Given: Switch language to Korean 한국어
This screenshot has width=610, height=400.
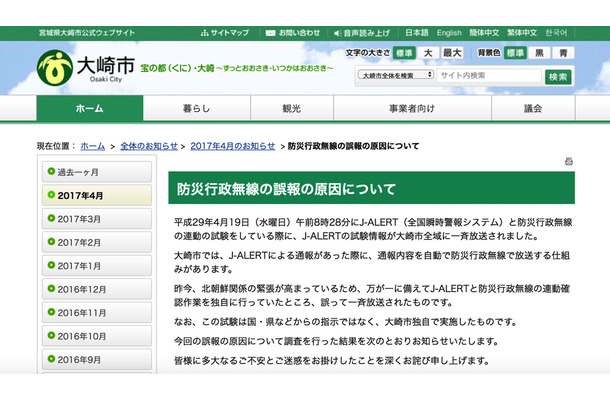Looking at the screenshot, I should tap(556, 33).
